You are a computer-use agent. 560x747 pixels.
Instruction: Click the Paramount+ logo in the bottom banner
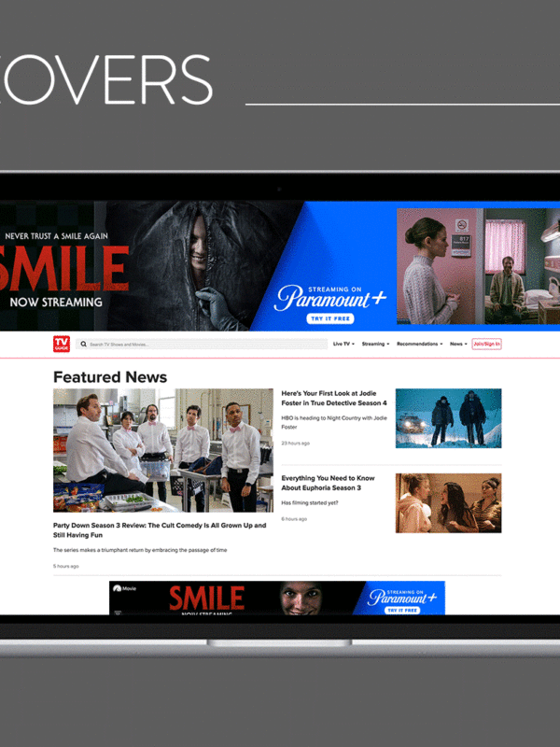(402, 597)
